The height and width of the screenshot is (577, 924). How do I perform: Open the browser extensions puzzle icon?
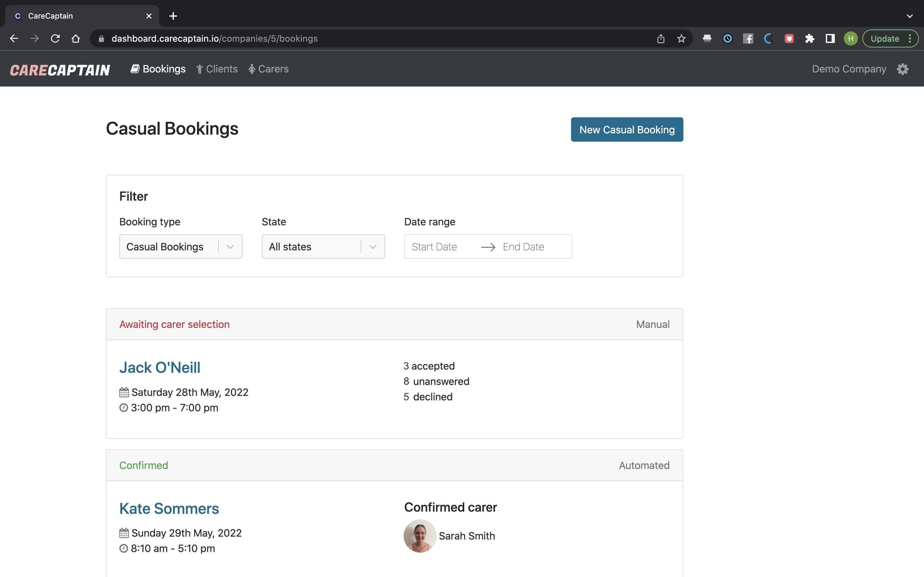[810, 38]
